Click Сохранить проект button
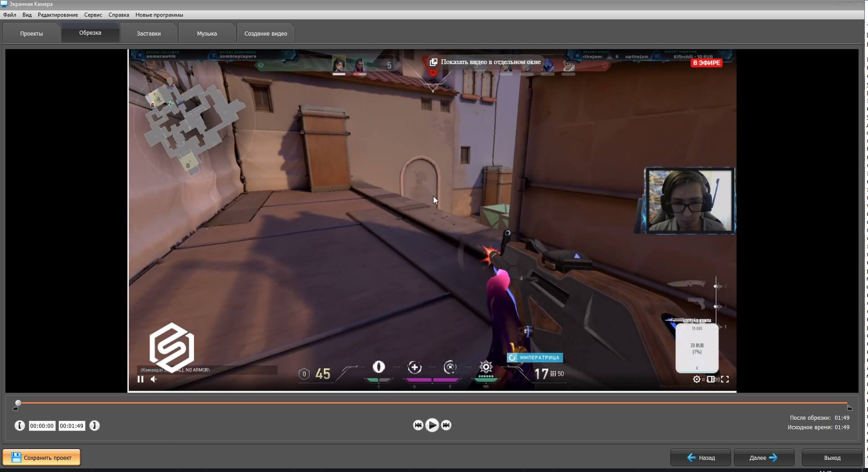This screenshot has height=472, width=868. click(x=41, y=458)
